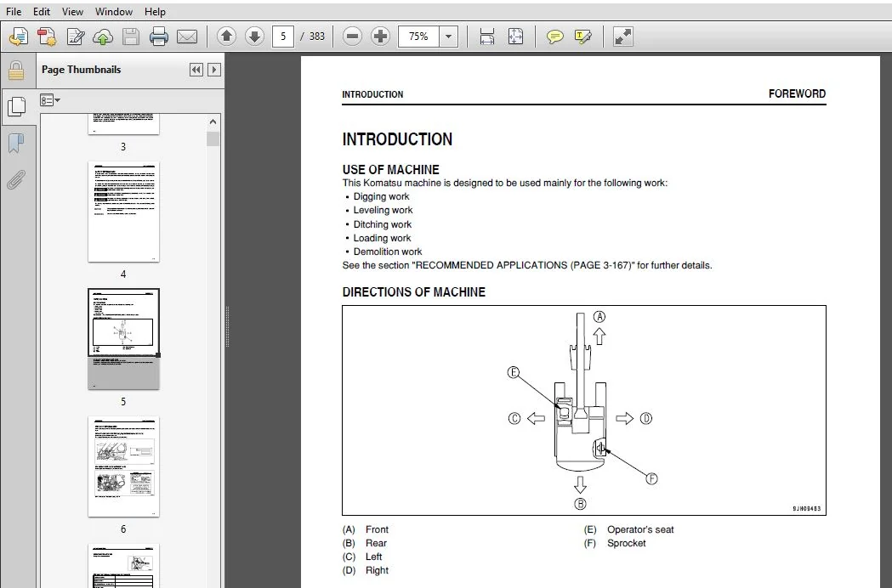Click the Edit document icon
This screenshot has height=588, width=892.
point(75,37)
